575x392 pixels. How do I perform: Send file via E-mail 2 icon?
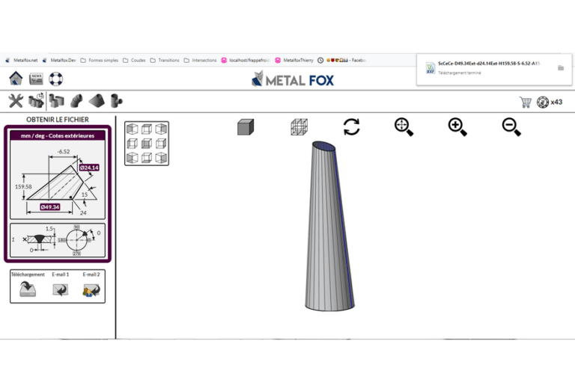[x=91, y=290]
